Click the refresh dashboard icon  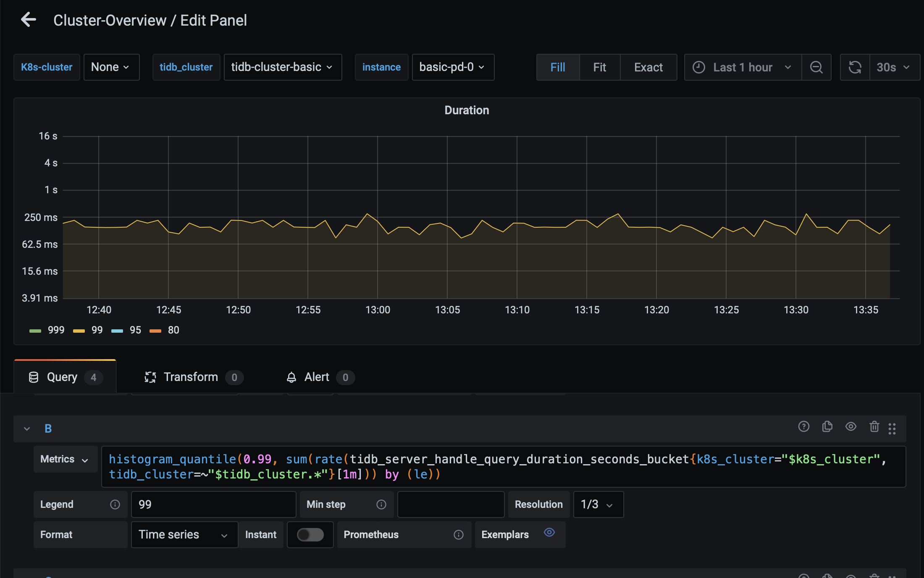[x=855, y=67]
